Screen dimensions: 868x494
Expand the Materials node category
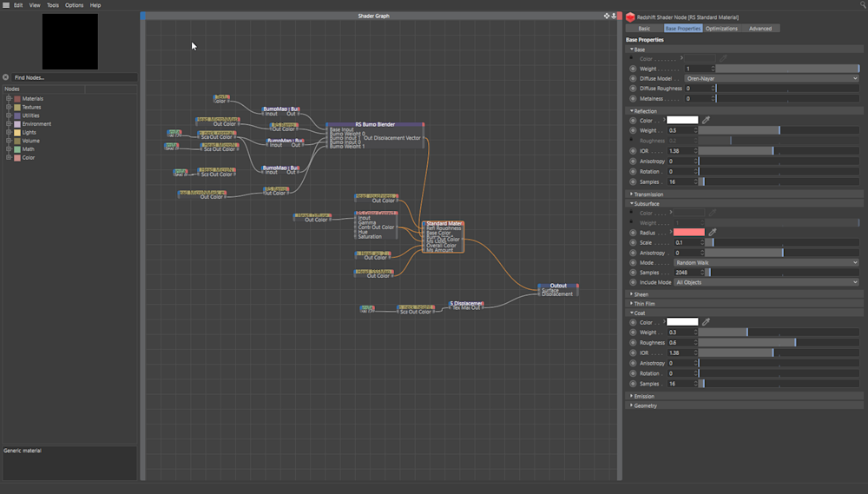(9, 99)
